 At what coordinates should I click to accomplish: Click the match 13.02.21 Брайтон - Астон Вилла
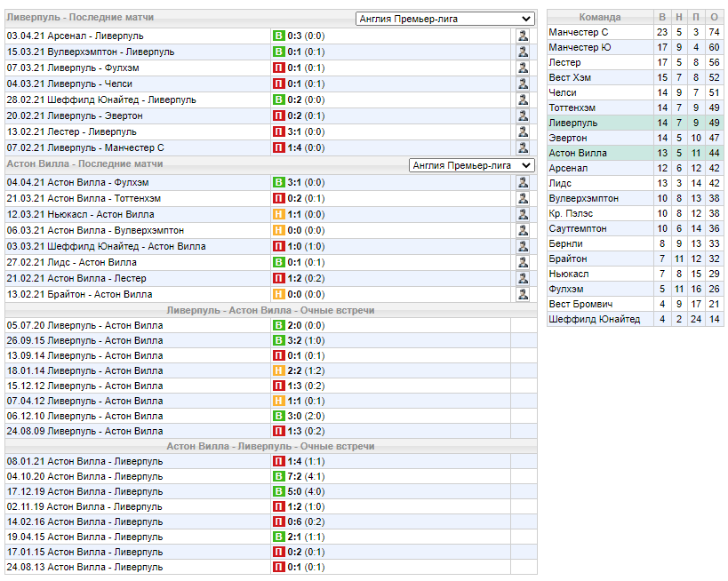(79, 294)
